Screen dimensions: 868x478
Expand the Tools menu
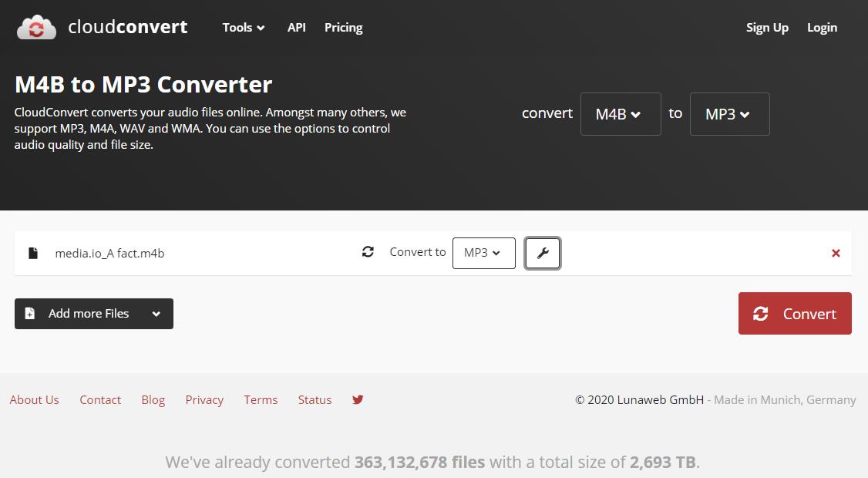pos(243,28)
